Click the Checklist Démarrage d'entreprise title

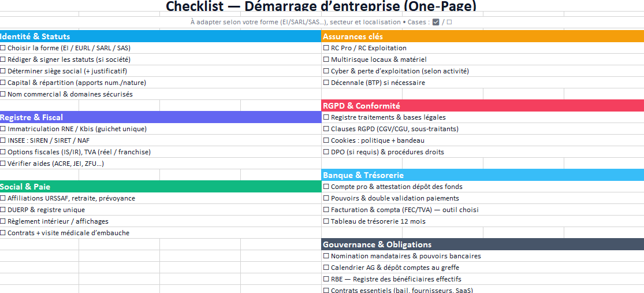pos(321,6)
